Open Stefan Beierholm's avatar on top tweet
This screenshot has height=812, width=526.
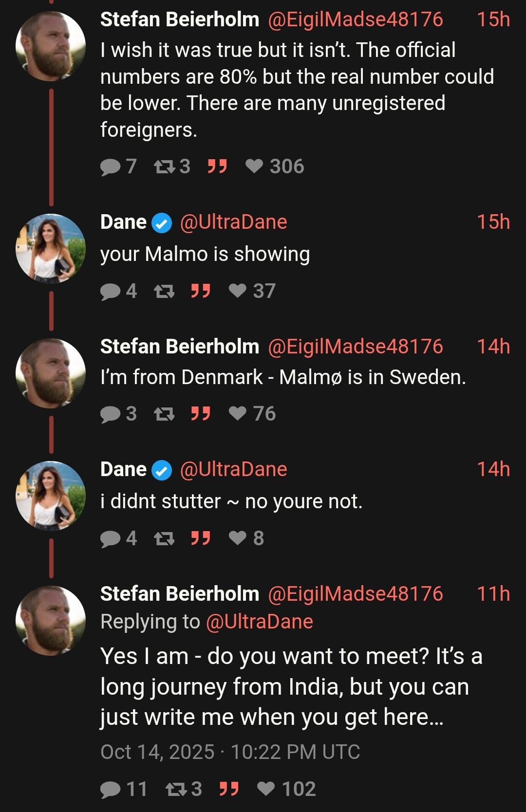51,46
